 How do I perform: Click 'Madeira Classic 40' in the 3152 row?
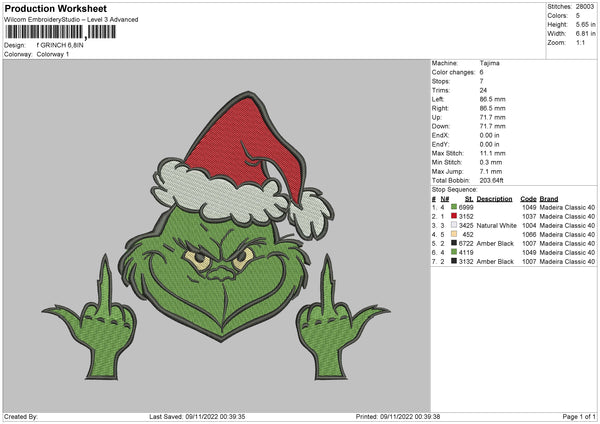567,216
